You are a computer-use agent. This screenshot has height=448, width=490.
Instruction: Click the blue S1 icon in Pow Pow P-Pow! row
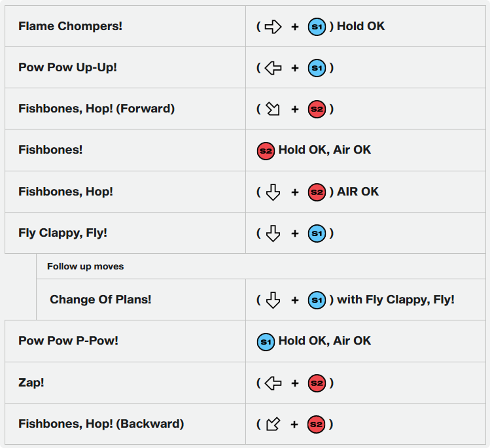point(266,342)
